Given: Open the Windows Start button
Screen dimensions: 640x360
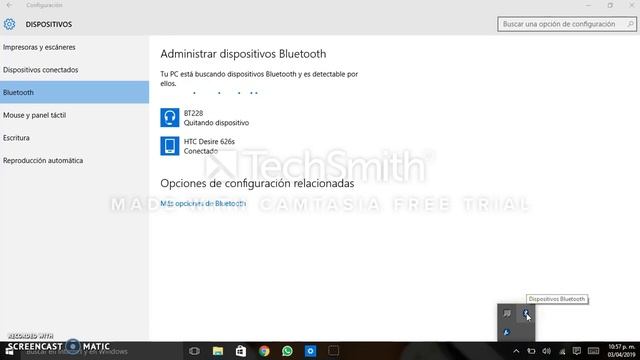Looking at the screenshot, I should pos(9,351).
